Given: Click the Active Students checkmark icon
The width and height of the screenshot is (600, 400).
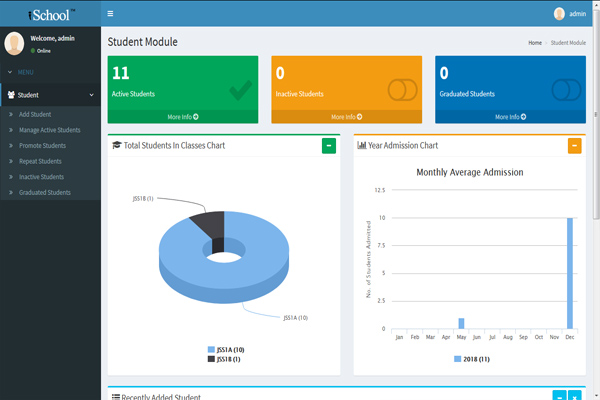Looking at the screenshot, I should (x=239, y=91).
